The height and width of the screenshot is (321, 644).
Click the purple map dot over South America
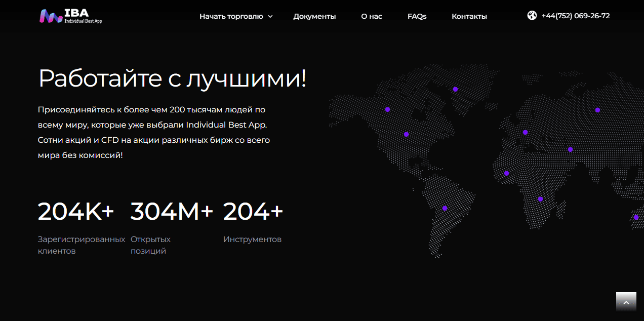point(445,208)
